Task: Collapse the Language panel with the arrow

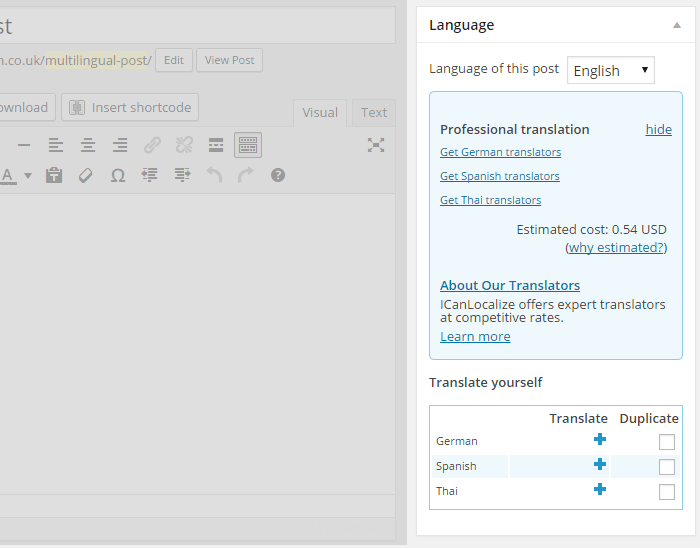Action: pos(679,25)
